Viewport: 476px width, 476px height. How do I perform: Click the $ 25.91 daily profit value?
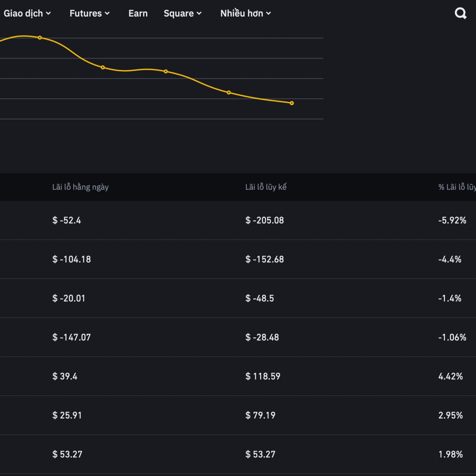(67, 415)
